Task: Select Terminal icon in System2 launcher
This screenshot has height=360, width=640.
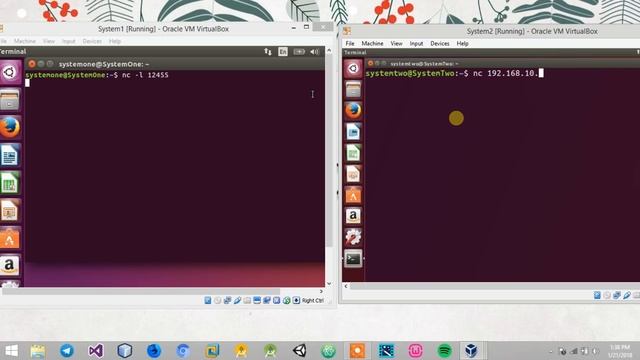Action: (x=353, y=259)
